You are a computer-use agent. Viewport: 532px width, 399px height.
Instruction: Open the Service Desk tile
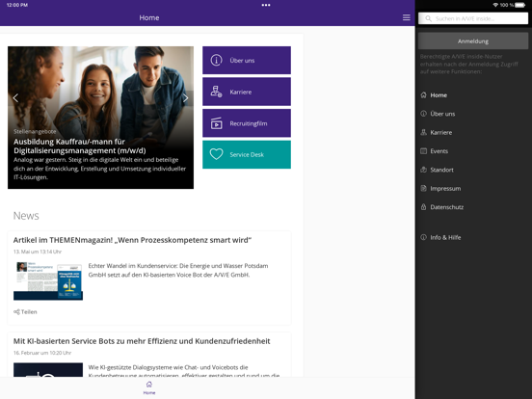tap(247, 154)
